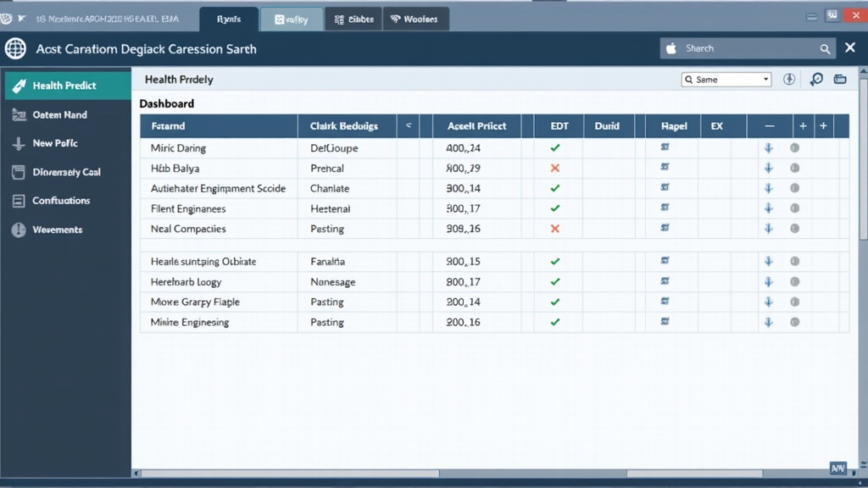868x488 pixels.
Task: Select the Autiehater Engimpment Scoide row name
Action: tap(218, 189)
